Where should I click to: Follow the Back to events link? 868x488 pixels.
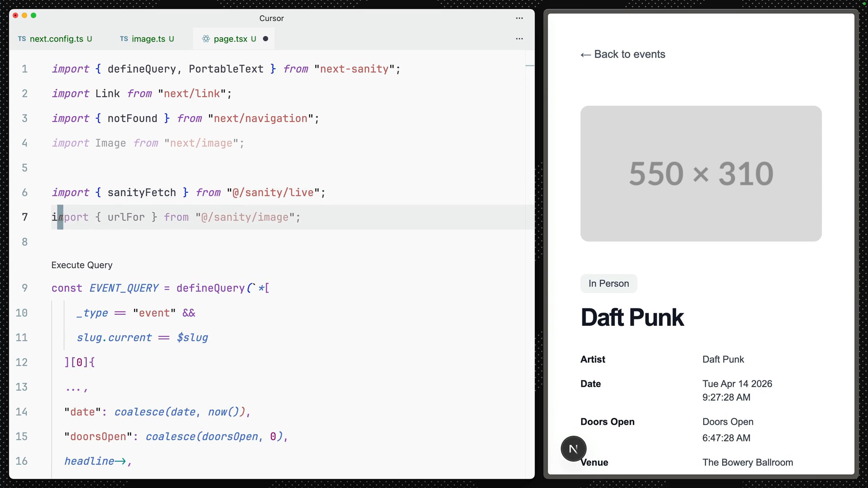click(x=623, y=54)
